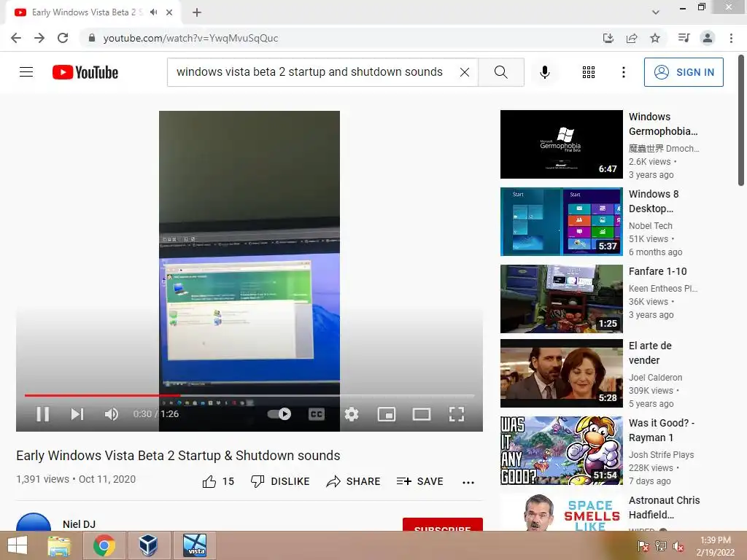Open Was it Good? Rayman 1 title
Viewport: 747px width, 560px height.
point(661,430)
